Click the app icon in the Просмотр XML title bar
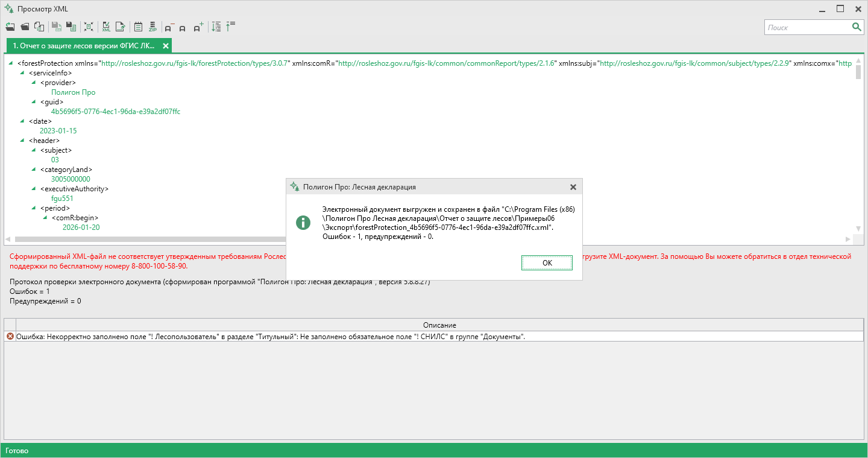868x458 pixels. coord(9,9)
